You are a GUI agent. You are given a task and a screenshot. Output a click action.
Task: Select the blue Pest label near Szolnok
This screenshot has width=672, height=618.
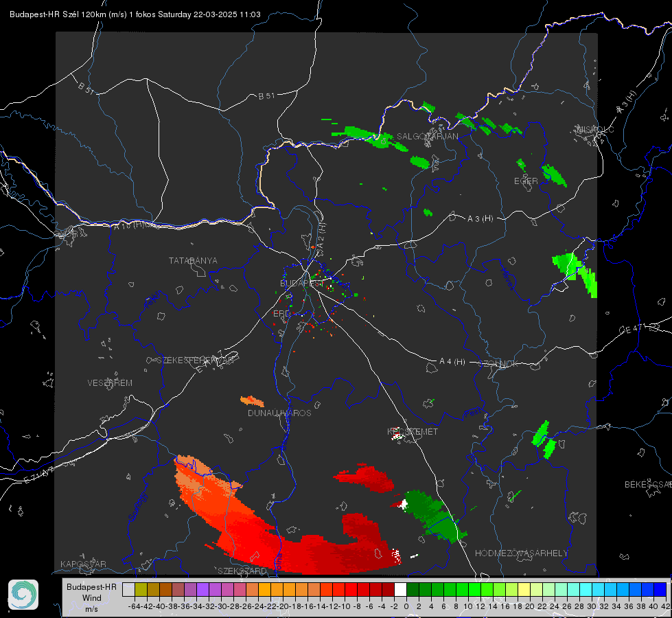tap(473, 413)
